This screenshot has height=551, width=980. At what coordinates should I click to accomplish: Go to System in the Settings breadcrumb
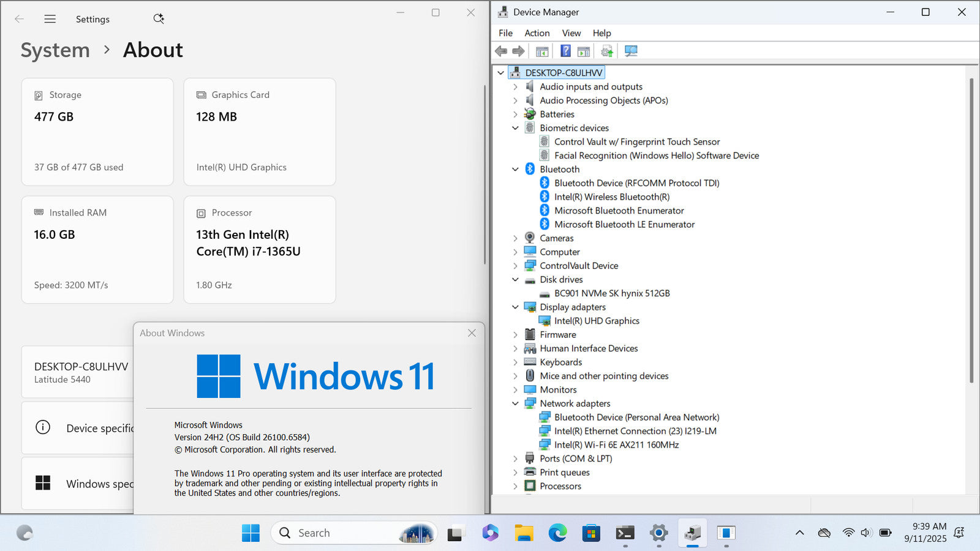pyautogui.click(x=55, y=50)
